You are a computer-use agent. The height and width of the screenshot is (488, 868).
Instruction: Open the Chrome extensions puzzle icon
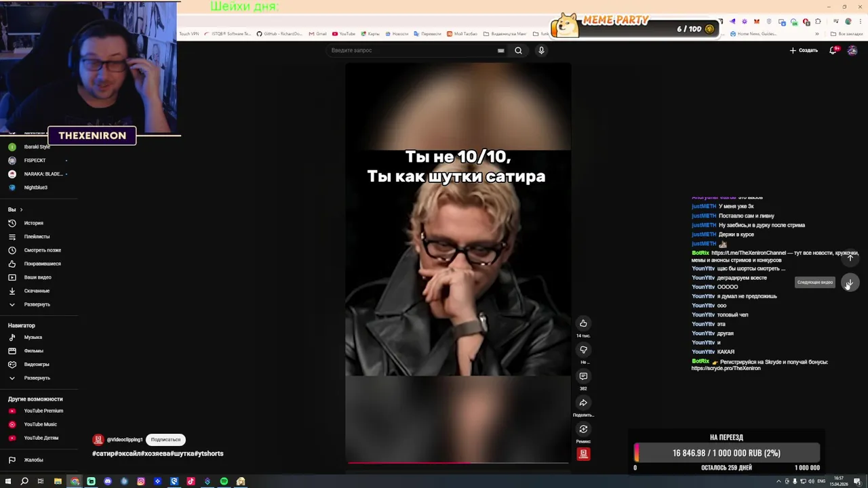coord(818,22)
